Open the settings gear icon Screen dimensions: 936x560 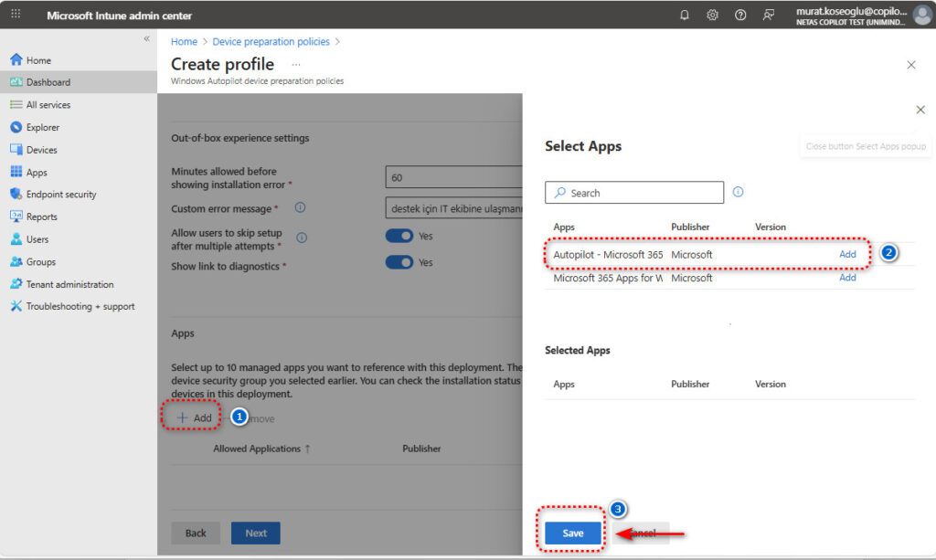tap(712, 16)
